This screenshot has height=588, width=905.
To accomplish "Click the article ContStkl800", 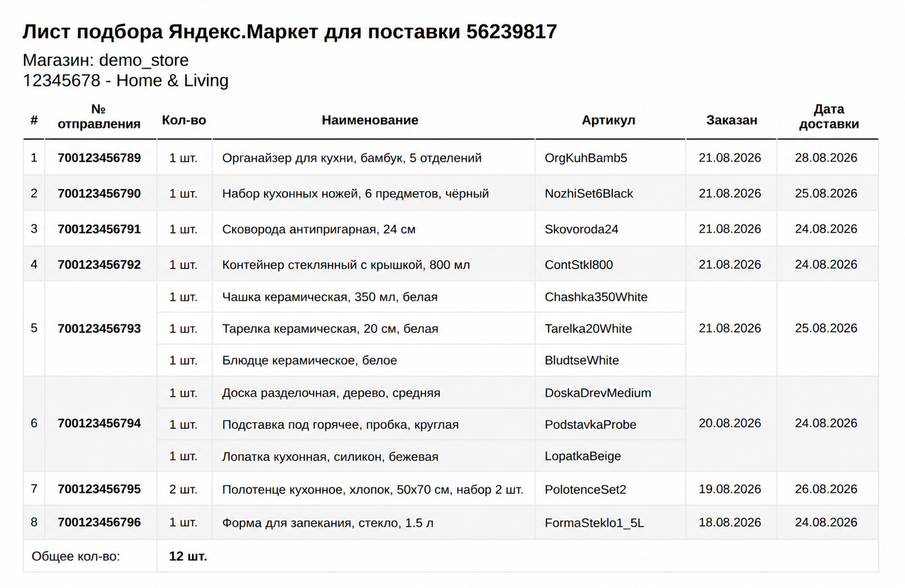I will [579, 265].
